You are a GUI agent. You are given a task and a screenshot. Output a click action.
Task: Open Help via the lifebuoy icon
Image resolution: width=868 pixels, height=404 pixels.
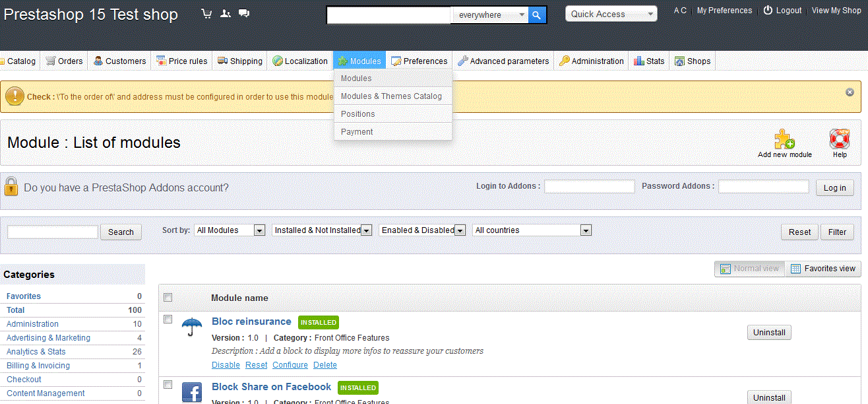point(839,139)
